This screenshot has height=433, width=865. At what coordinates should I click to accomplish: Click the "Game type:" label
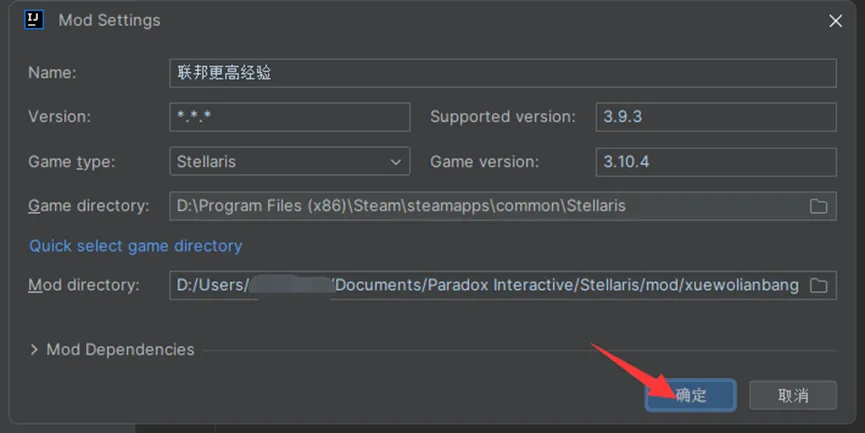click(72, 161)
